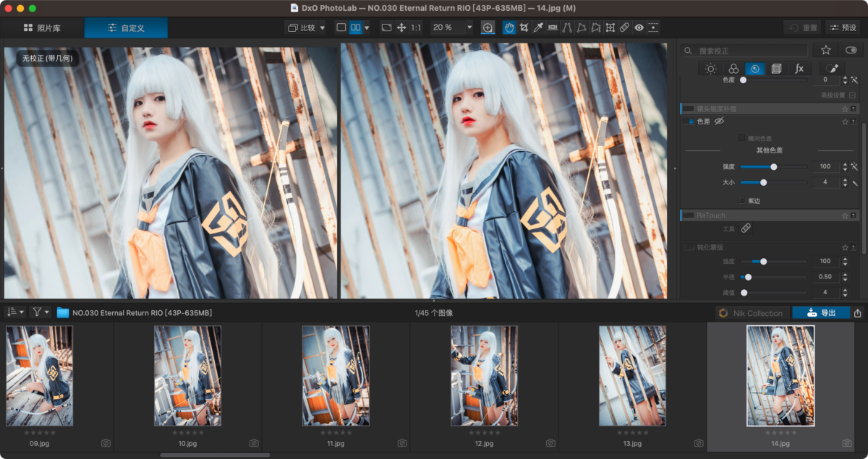Select thumbnail 11.jpg
The height and width of the screenshot is (459, 868).
coord(336,376)
